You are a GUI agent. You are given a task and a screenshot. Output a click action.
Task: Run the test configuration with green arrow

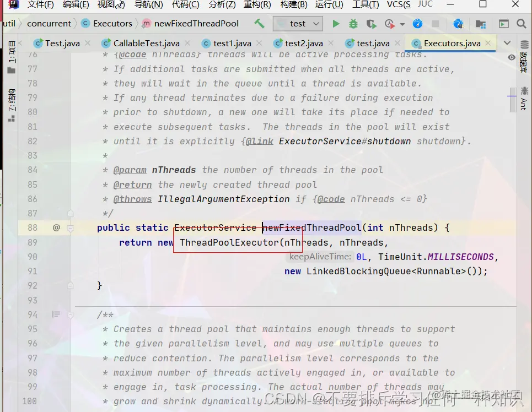(336, 24)
